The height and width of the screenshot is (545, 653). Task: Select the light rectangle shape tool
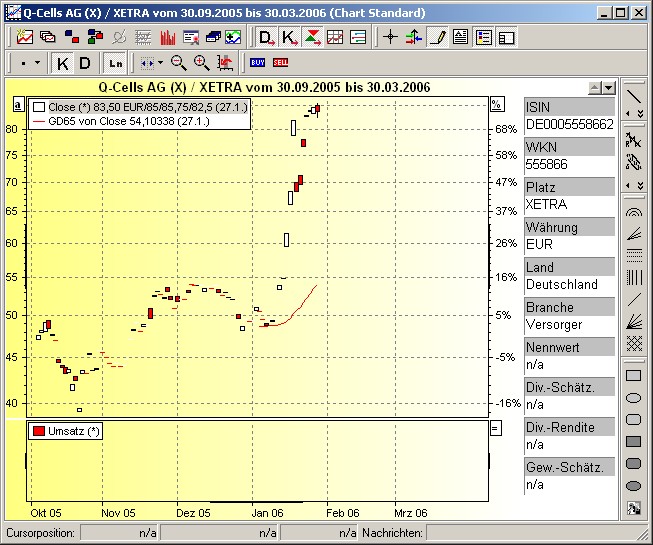pos(633,376)
